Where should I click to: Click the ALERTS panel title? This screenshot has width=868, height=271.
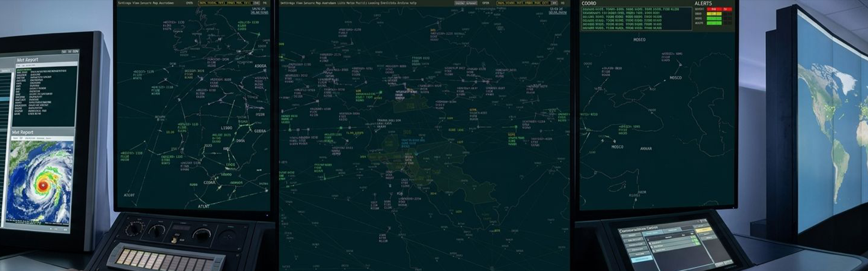pos(703,3)
